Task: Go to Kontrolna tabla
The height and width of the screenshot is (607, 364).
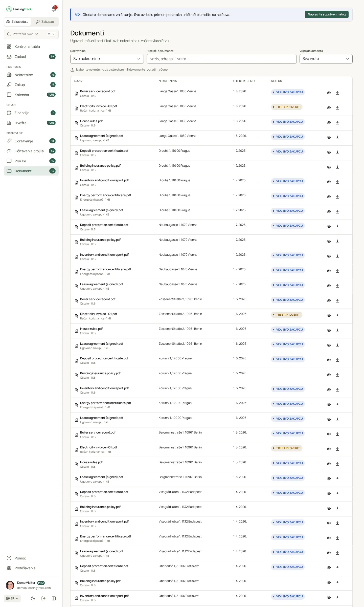Action: click(31, 47)
